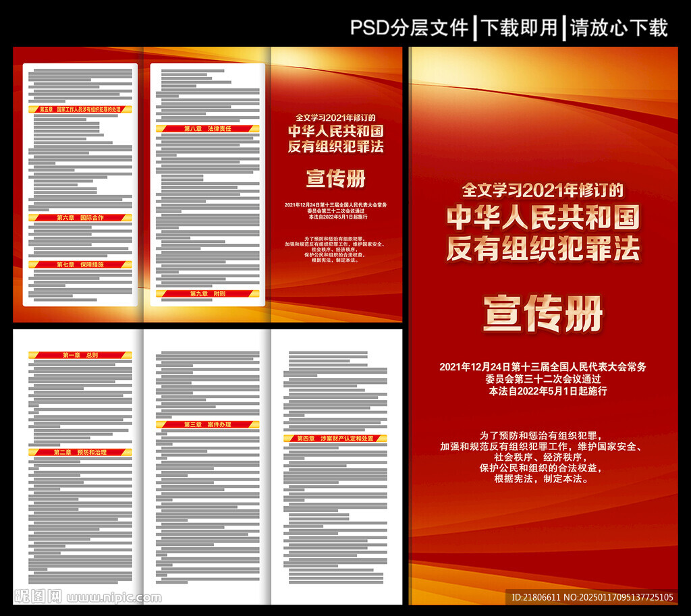This screenshot has height=616, width=691.
Task: Select the "第六章 国际合作" chapter heading
Action: coord(80,218)
